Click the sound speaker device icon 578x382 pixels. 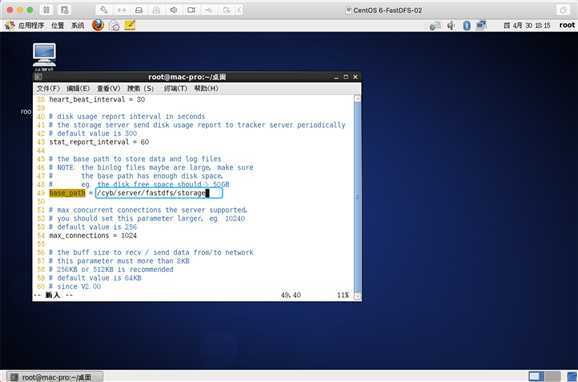[x=174, y=10]
